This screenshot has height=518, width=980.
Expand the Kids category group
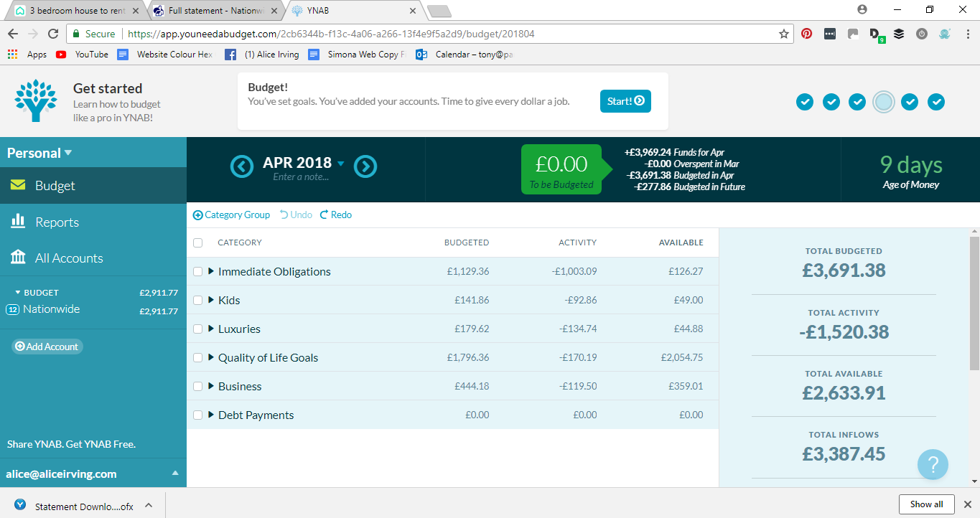click(x=211, y=300)
